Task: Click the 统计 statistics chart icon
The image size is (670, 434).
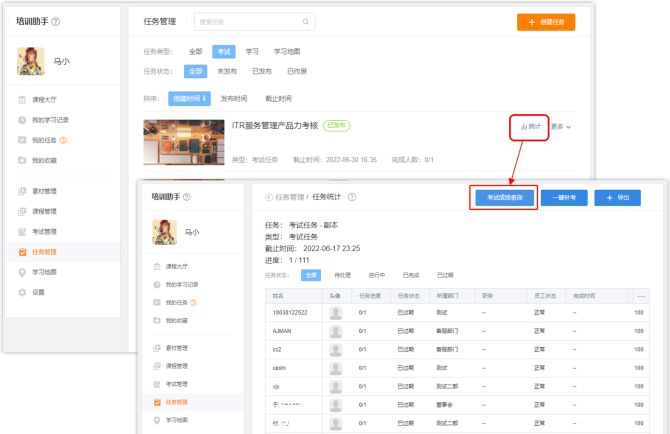Action: point(522,127)
